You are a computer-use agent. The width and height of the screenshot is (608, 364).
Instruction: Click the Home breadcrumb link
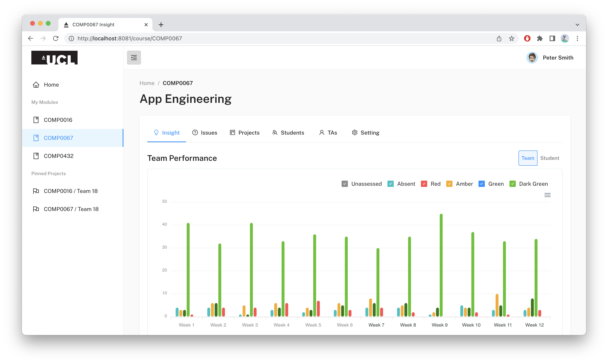coord(147,83)
